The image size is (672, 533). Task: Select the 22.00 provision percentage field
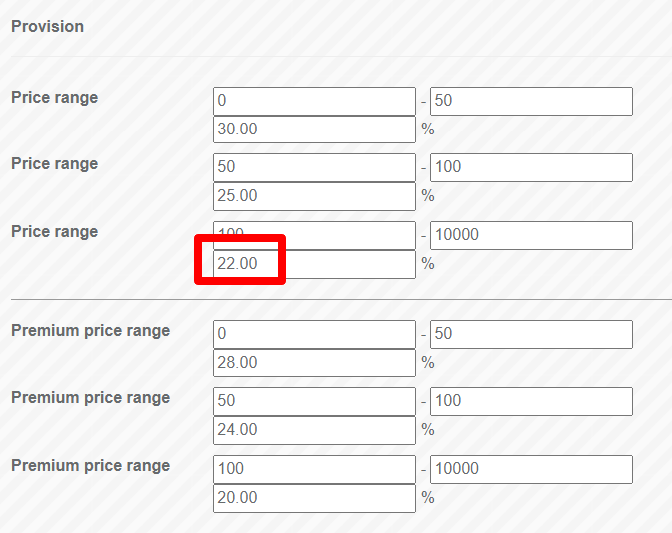[x=314, y=264]
